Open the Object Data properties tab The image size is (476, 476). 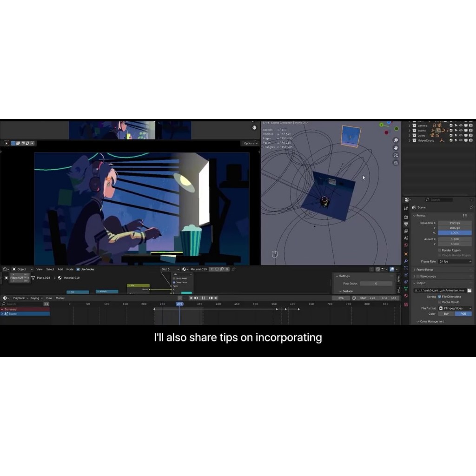coord(406,289)
